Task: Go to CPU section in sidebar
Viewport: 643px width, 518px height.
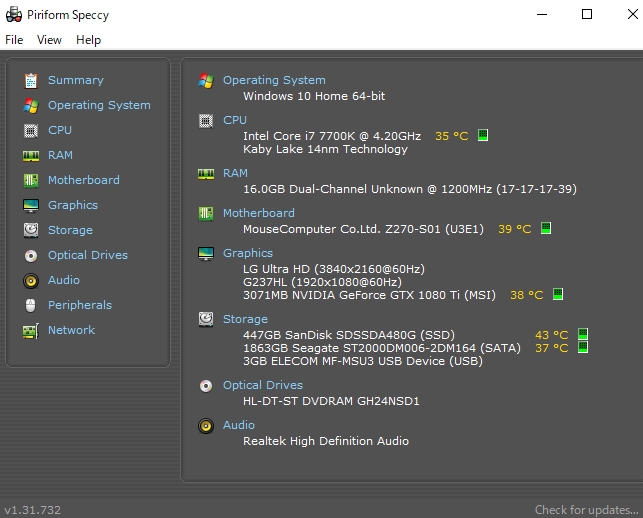Action: [x=60, y=130]
